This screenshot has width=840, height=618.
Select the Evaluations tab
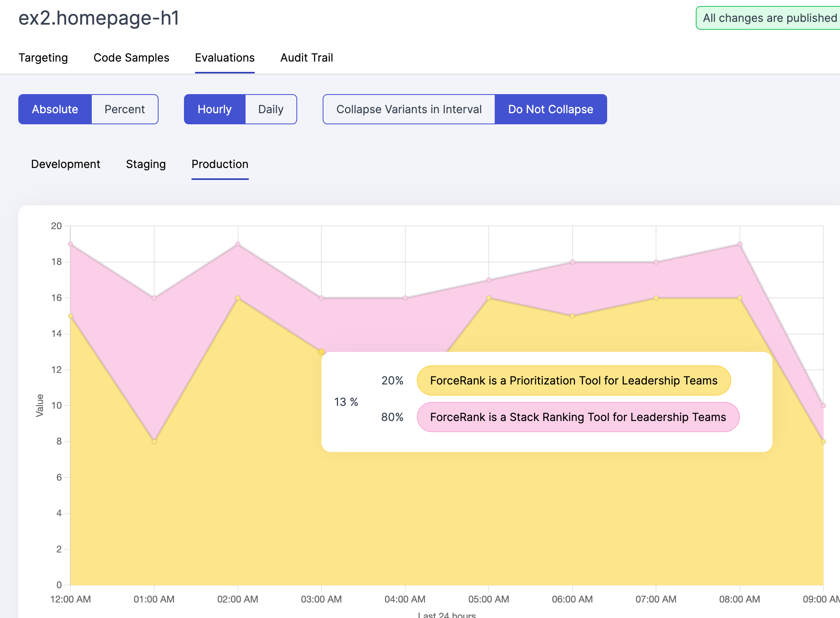225,58
